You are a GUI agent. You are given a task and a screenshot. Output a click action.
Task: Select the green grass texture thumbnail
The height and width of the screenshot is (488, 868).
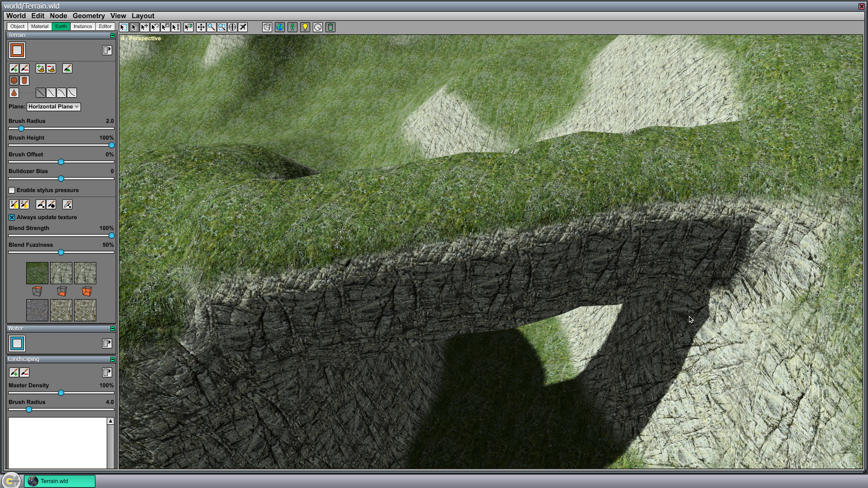pos(37,273)
